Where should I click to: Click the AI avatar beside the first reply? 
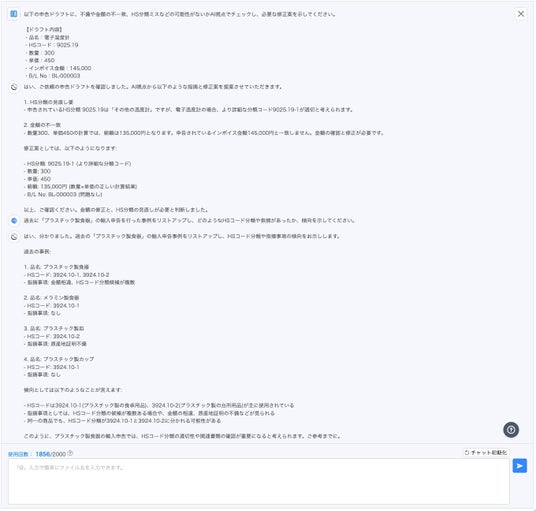[x=14, y=87]
